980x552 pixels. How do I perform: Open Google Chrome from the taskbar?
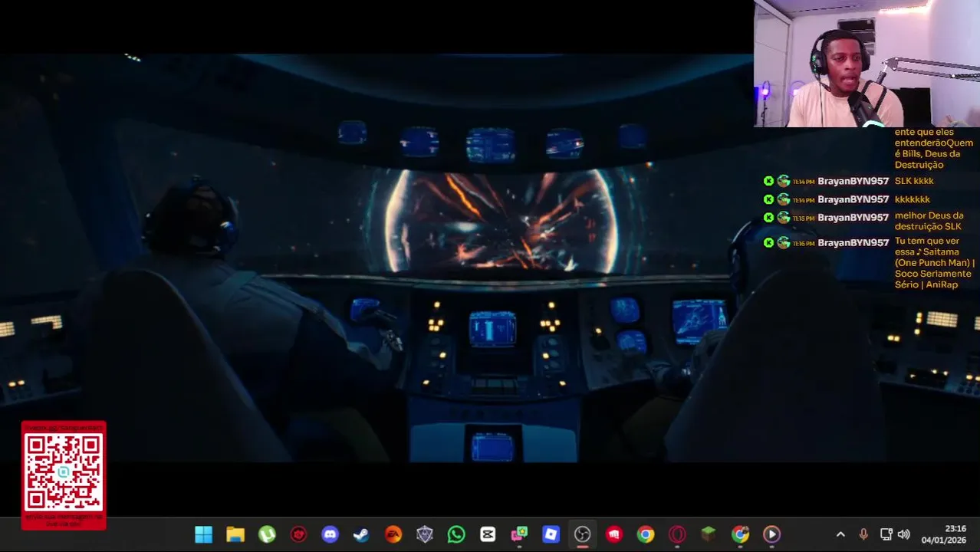point(646,534)
